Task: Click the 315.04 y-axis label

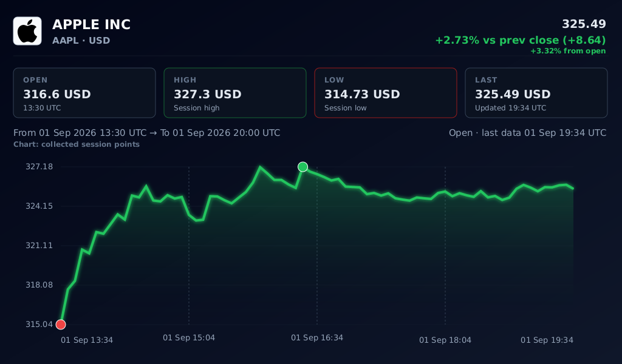Action: tap(39, 325)
